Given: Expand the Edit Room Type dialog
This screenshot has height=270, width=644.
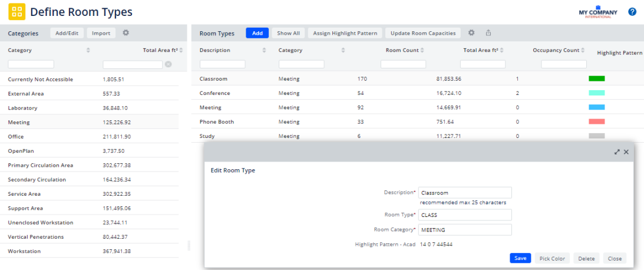Looking at the screenshot, I should click(617, 152).
